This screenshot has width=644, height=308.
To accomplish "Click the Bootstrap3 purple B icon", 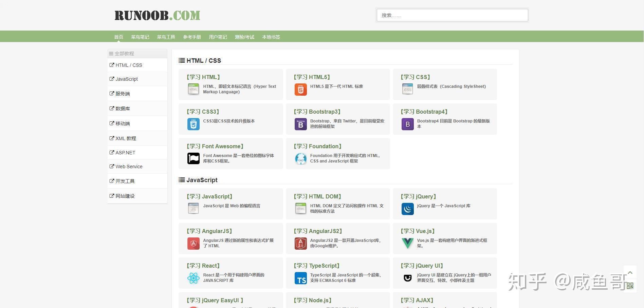I will point(300,124).
